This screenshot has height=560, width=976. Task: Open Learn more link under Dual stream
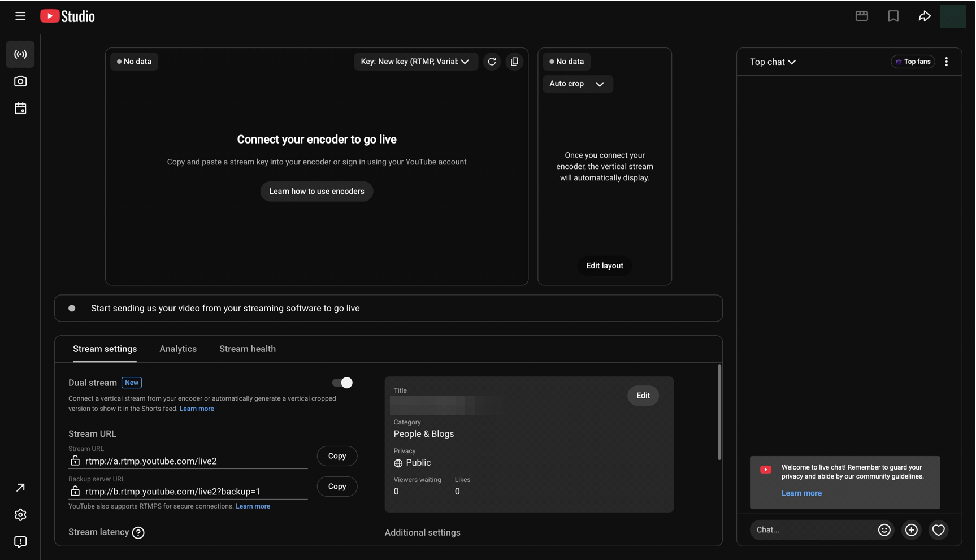(197, 409)
